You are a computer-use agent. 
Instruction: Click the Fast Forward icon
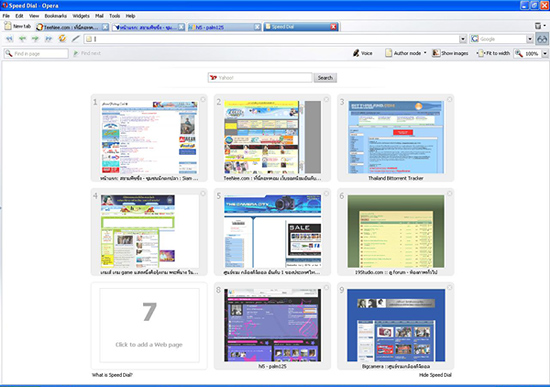click(x=49, y=39)
